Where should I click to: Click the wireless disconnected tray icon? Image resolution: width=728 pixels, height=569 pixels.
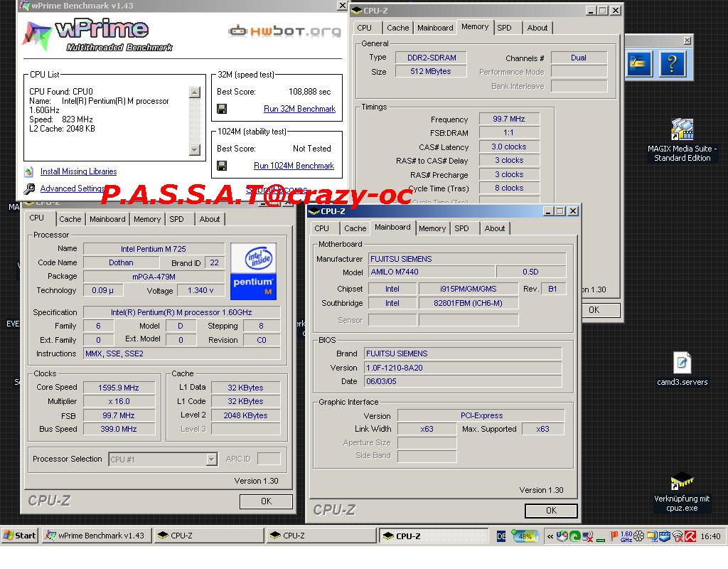tap(678, 536)
